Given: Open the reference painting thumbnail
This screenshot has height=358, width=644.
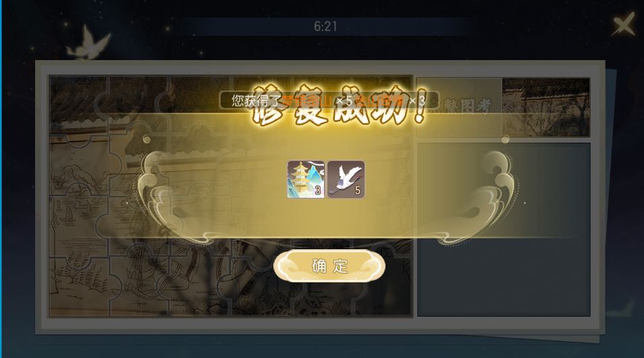Looking at the screenshot, I should click(546, 107).
